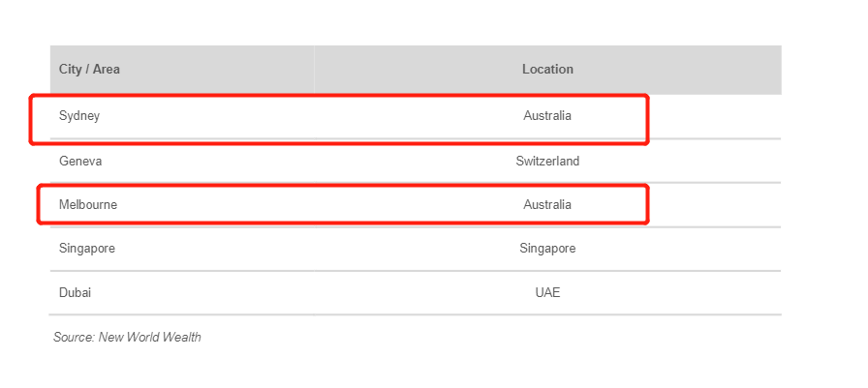
Task: Click the UAE location cell
Action: (x=547, y=292)
